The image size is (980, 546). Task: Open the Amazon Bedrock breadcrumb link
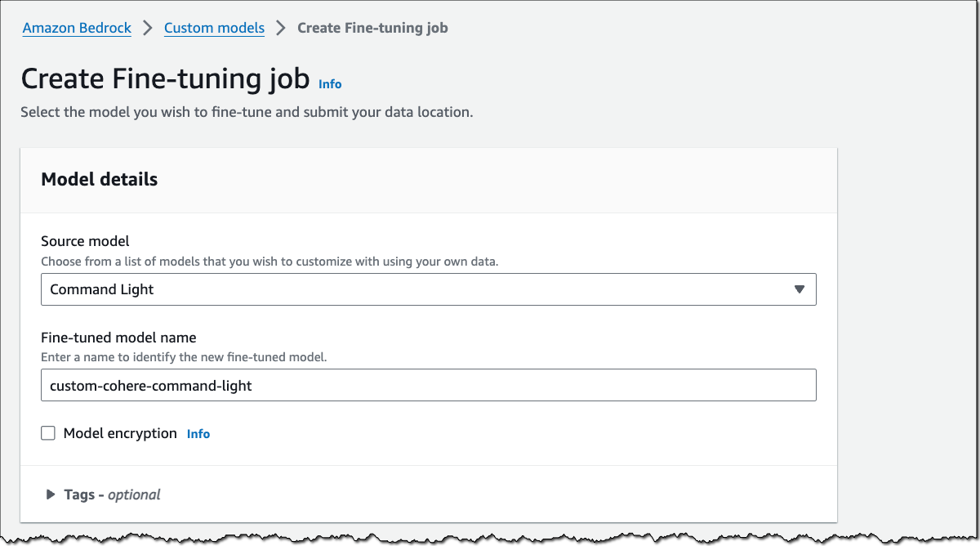tap(77, 28)
